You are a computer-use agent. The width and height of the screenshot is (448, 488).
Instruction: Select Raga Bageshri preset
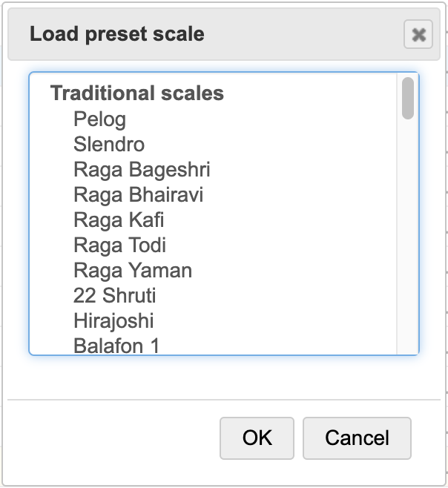(x=142, y=170)
